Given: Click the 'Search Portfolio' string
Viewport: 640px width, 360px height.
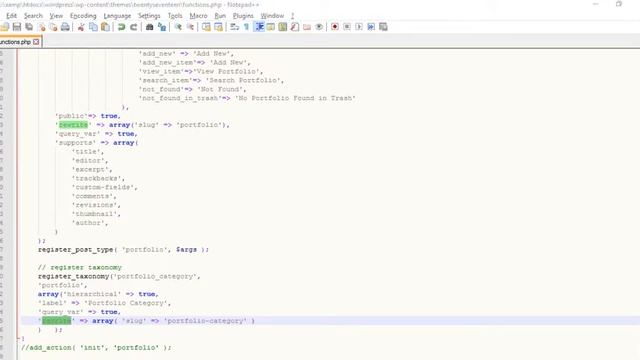Looking at the screenshot, I should (x=242, y=80).
